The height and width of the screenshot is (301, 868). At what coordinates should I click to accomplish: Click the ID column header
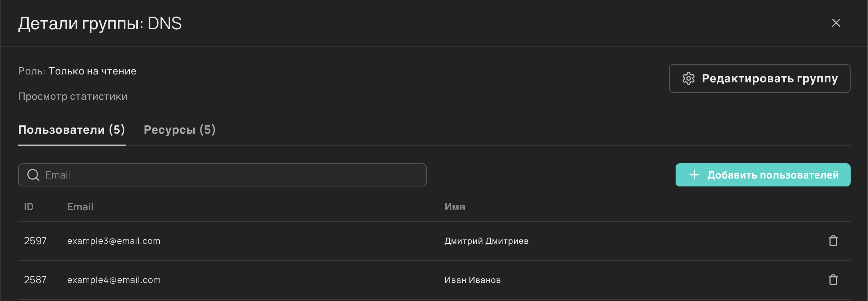tap(29, 207)
